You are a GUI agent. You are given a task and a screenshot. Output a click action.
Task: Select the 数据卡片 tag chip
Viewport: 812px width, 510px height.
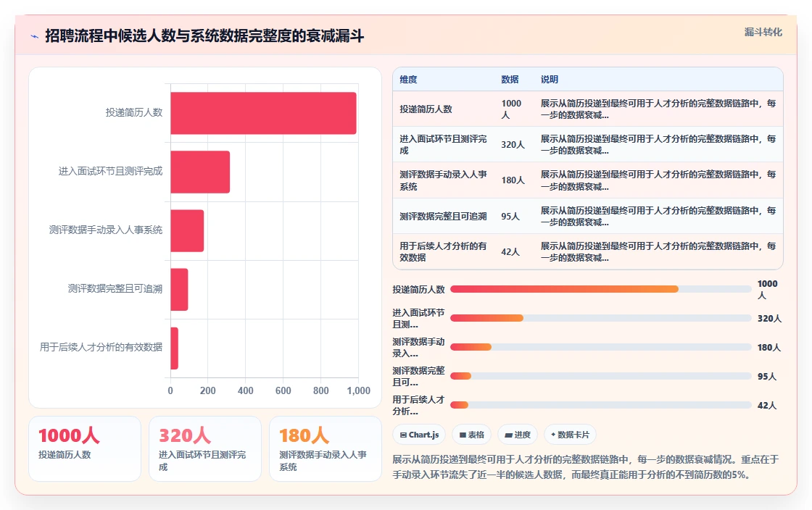(570, 435)
